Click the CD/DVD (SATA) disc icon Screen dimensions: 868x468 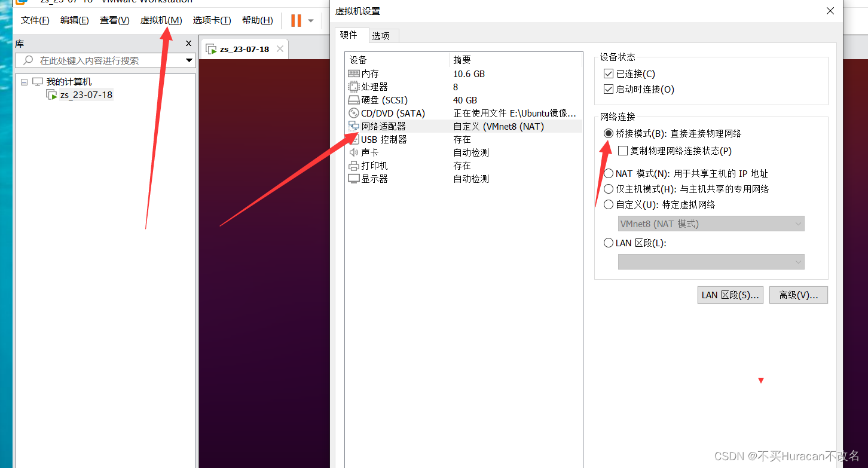[353, 113]
